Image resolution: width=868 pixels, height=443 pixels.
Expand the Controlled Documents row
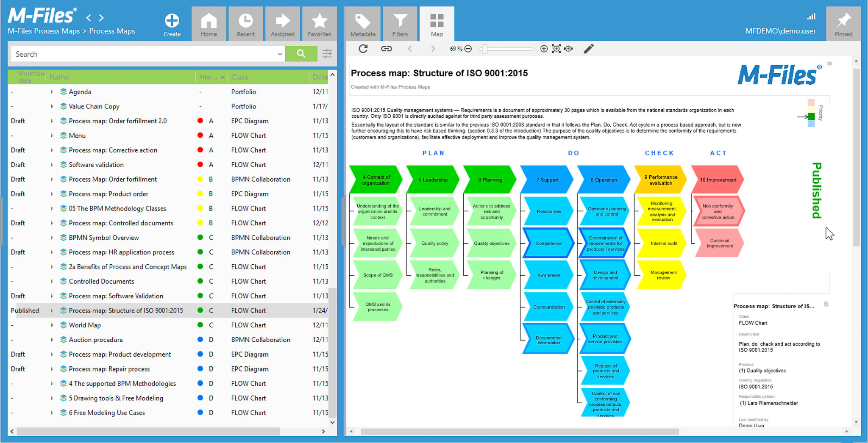click(52, 281)
